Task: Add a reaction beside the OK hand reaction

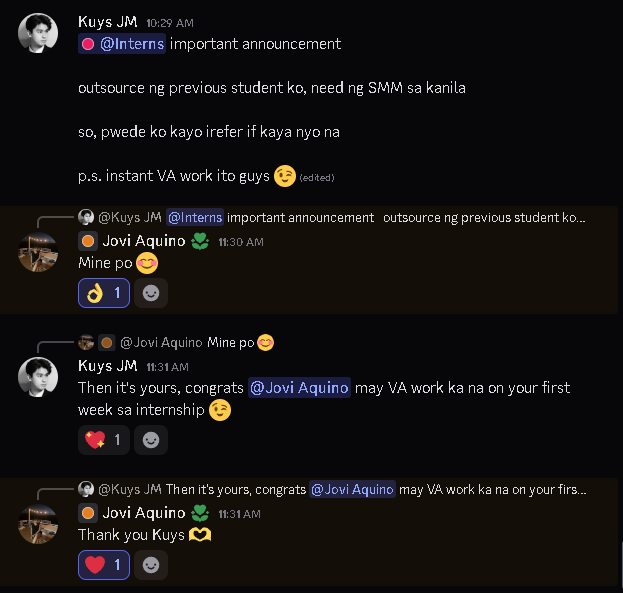Action: pyautogui.click(x=151, y=293)
